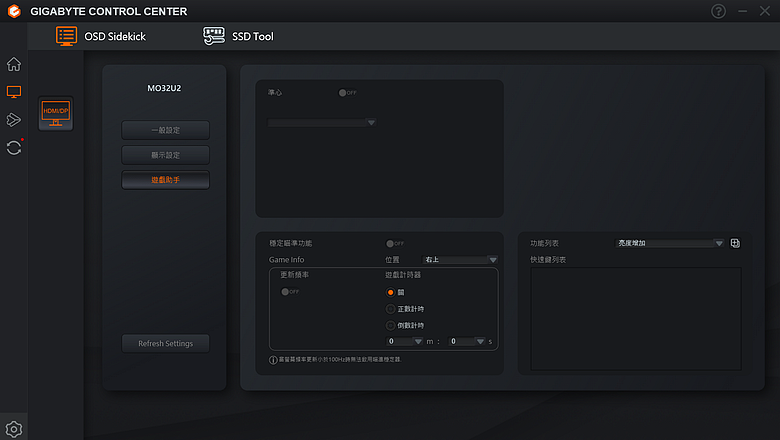Screen dimensions: 780x440
Task: Click the Game Info label
Action: pos(287,260)
